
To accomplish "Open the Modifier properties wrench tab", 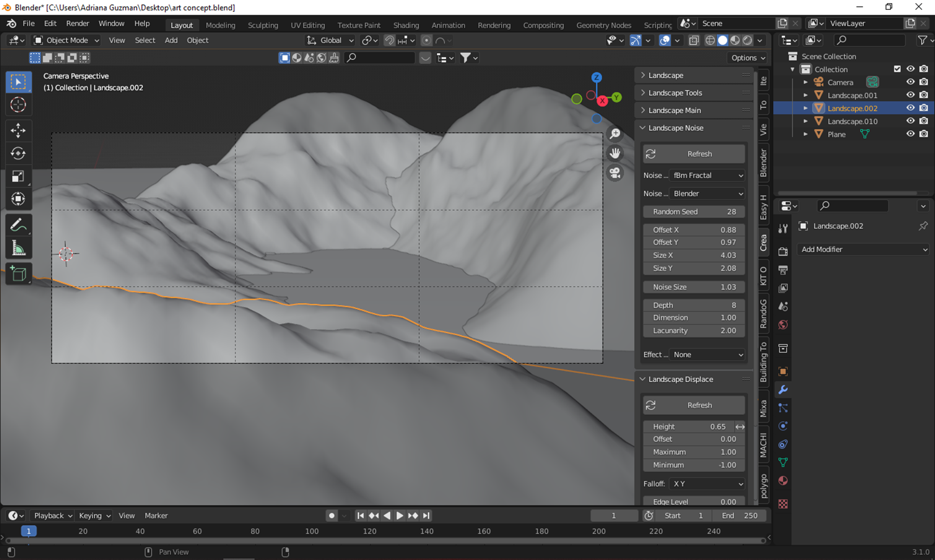I will [783, 390].
